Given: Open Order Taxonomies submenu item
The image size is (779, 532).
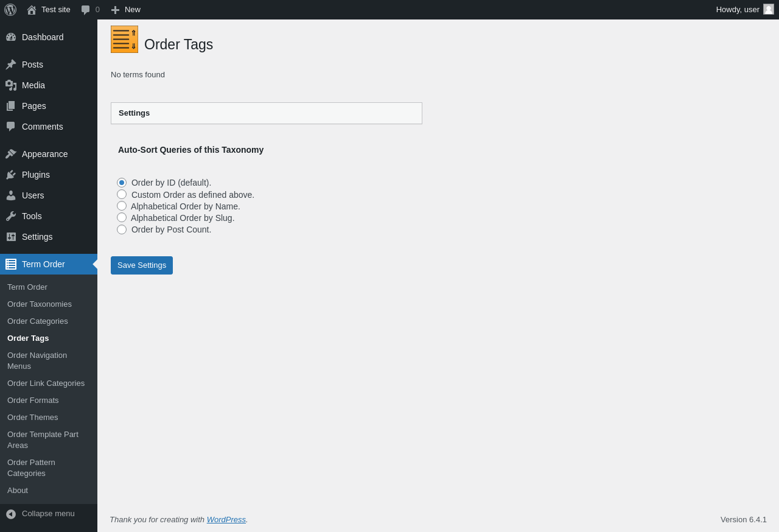Looking at the screenshot, I should (40, 304).
